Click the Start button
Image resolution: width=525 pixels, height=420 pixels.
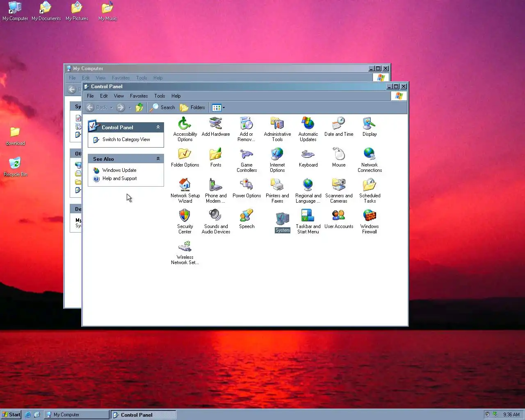coord(11,415)
